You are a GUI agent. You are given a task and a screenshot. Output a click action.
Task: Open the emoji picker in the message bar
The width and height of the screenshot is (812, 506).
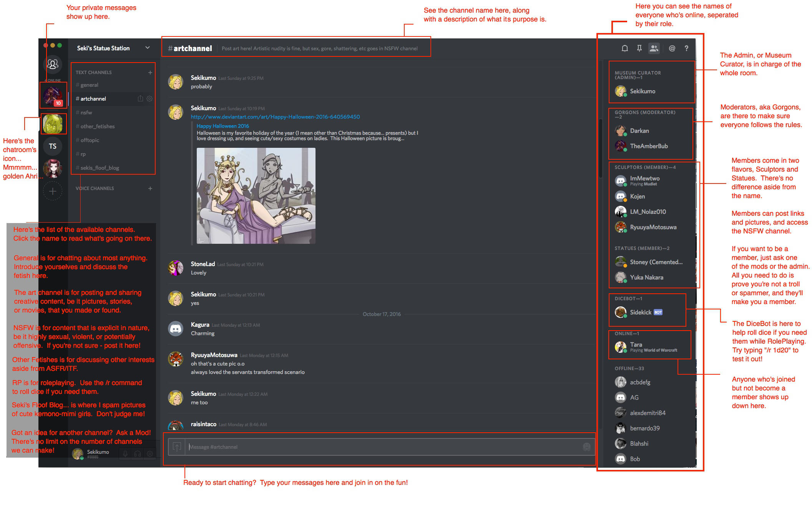pos(586,447)
